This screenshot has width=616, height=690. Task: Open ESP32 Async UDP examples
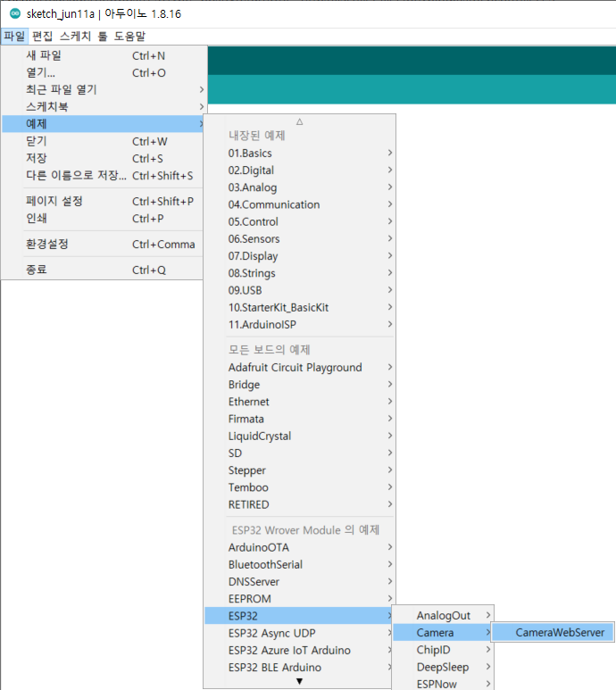pos(300,633)
